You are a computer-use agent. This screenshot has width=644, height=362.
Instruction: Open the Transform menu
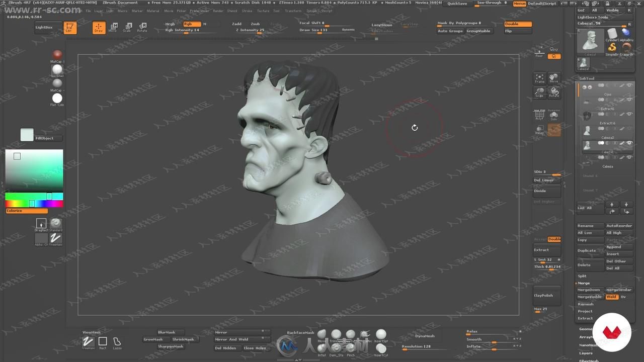click(293, 11)
